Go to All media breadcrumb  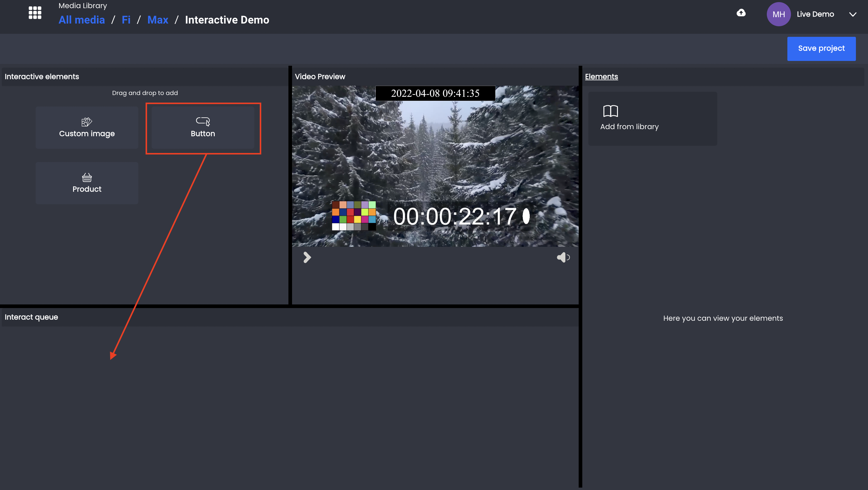click(82, 20)
